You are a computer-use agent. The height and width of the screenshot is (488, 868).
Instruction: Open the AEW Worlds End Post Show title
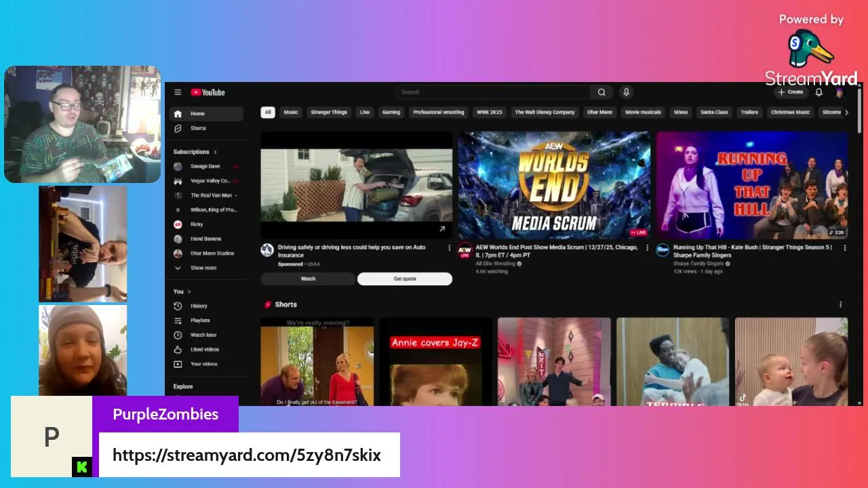pyautogui.click(x=557, y=251)
